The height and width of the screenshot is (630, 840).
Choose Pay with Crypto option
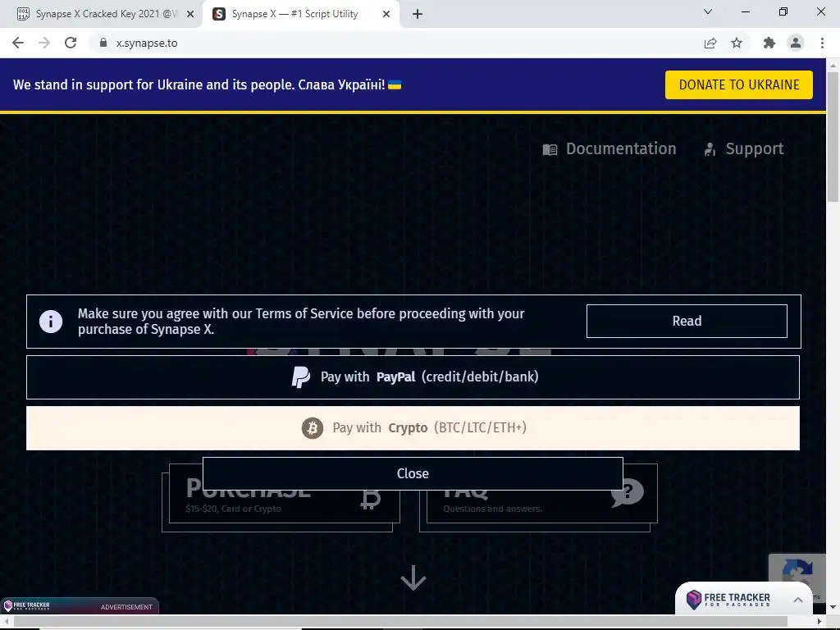click(413, 428)
